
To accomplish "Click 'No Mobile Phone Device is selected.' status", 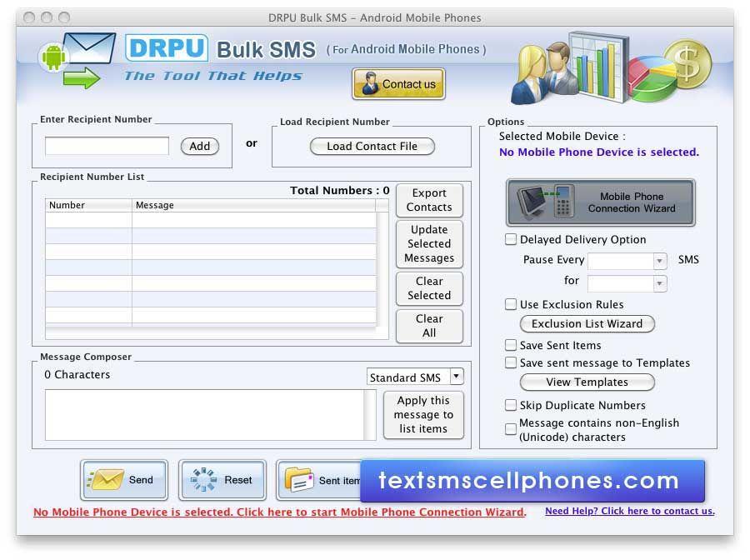I will [599, 152].
